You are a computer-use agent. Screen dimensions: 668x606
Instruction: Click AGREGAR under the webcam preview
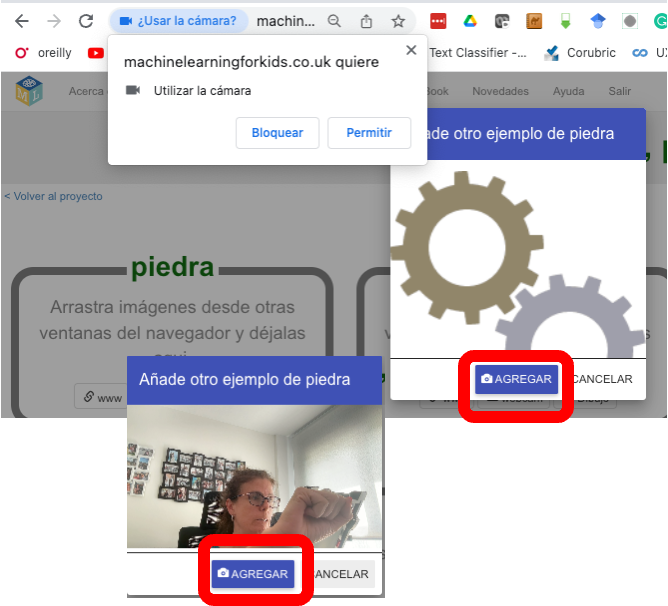click(x=252, y=574)
